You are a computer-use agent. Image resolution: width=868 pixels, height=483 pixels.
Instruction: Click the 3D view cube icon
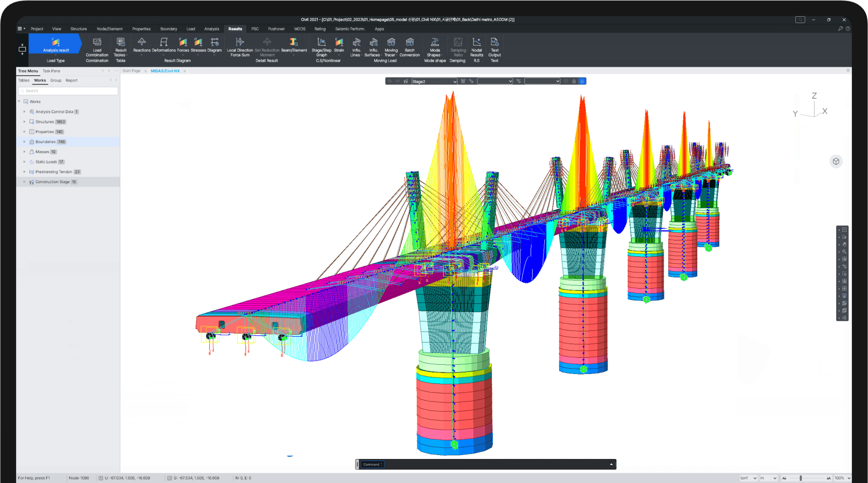[836, 161]
